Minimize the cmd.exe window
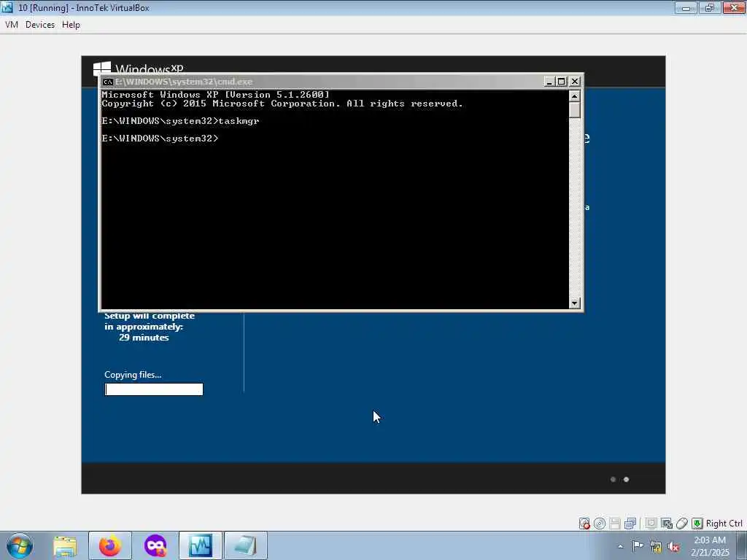747x560 pixels. [x=549, y=82]
